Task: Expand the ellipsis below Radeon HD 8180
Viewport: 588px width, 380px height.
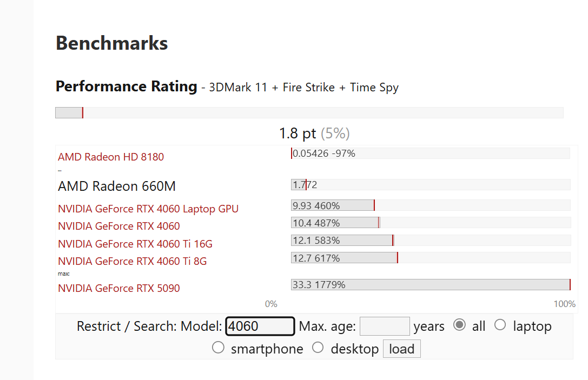Action: click(60, 170)
